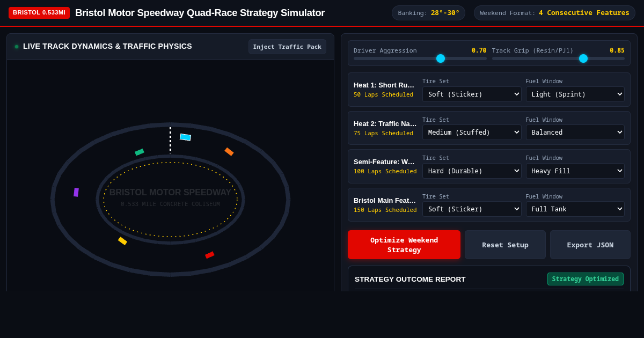644x338 pixels.
Task: Click the 50 Laps Scheduled text
Action: (383, 94)
